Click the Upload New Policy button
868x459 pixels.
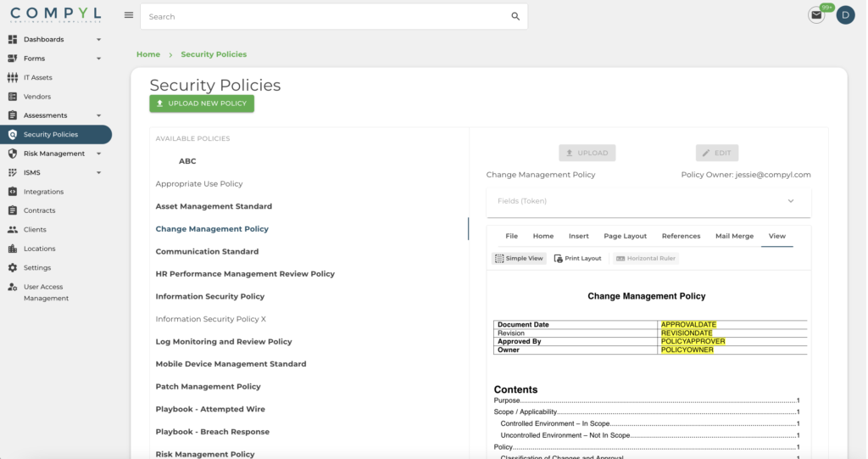click(202, 104)
